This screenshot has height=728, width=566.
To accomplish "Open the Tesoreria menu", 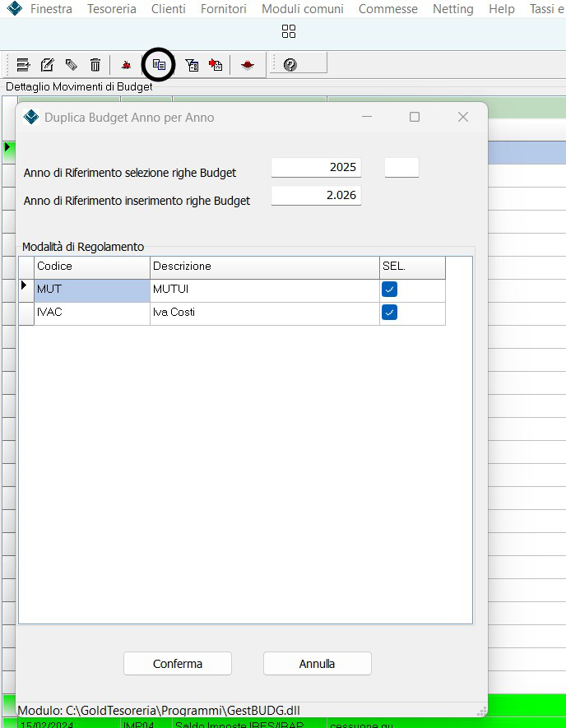I will pos(112,9).
